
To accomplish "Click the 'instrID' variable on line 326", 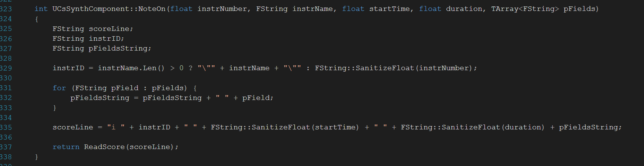I will point(105,38).
